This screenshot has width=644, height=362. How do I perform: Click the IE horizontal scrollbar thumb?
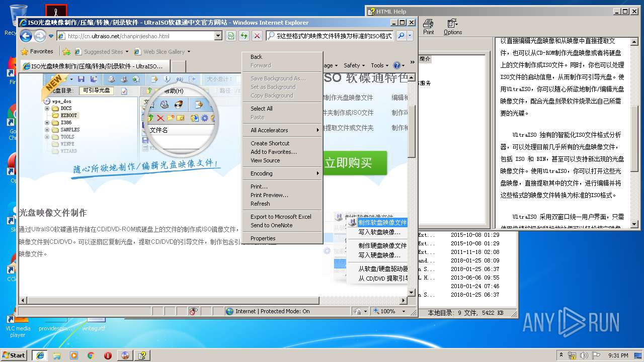173,301
